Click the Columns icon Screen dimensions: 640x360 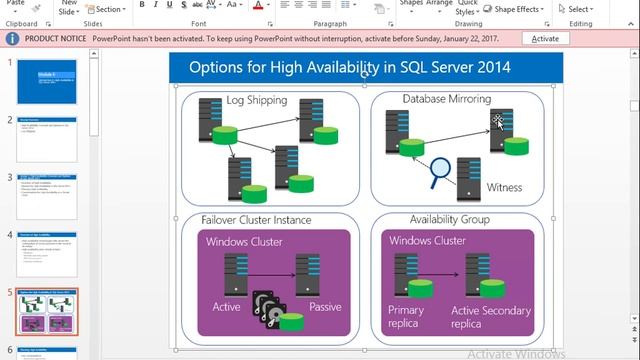click(x=345, y=4)
